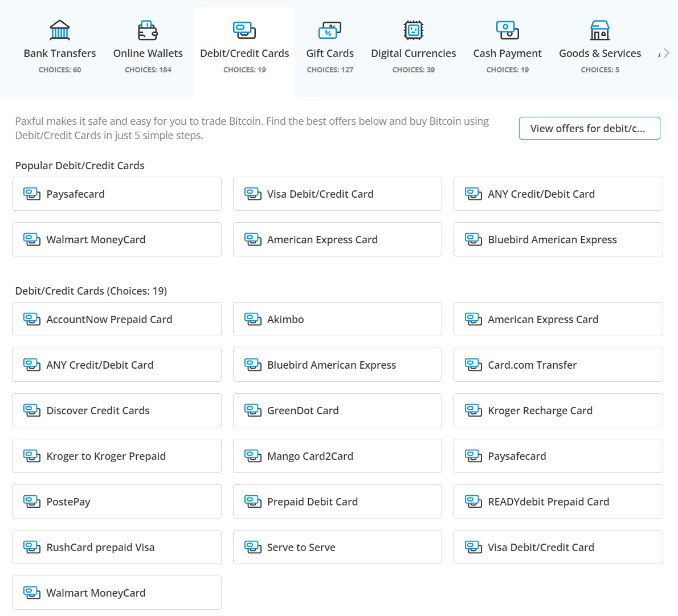The image size is (678, 616).
Task: Choose Bluebird American Express in Popular section
Action: [558, 239]
